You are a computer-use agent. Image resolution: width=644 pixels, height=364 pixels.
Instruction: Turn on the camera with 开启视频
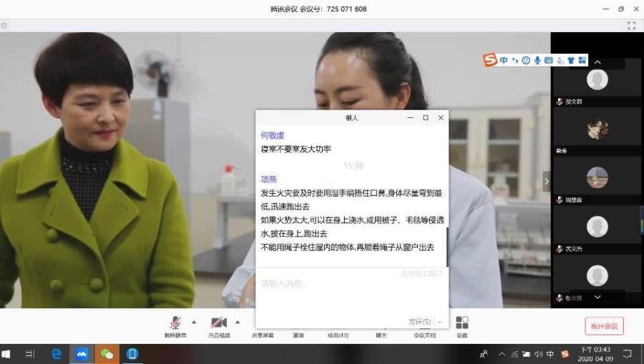(219, 327)
